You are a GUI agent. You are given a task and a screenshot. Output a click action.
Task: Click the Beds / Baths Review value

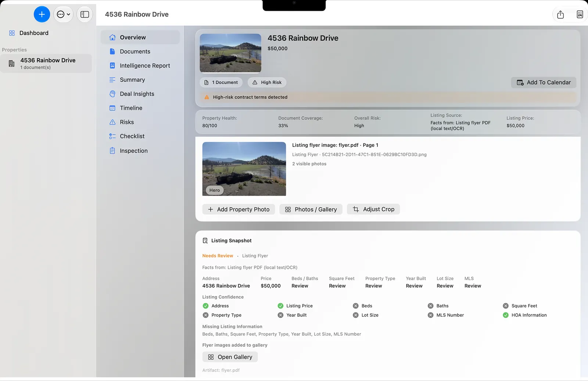300,286
